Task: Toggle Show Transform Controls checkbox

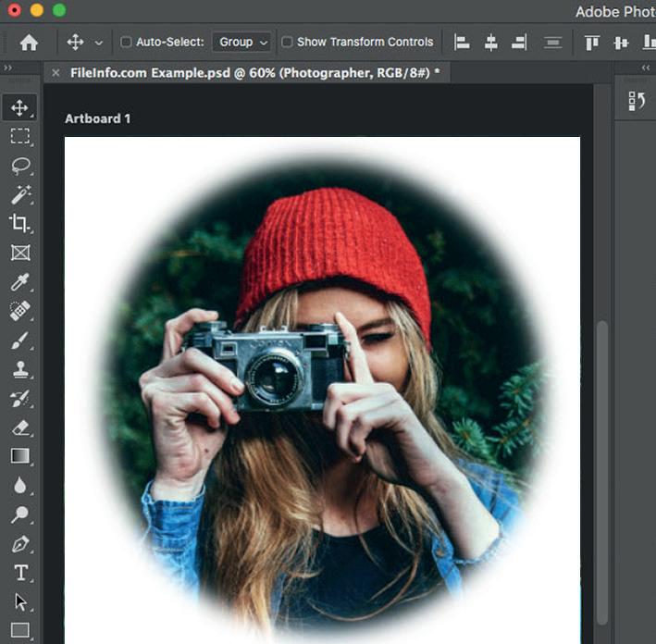Action: (287, 43)
